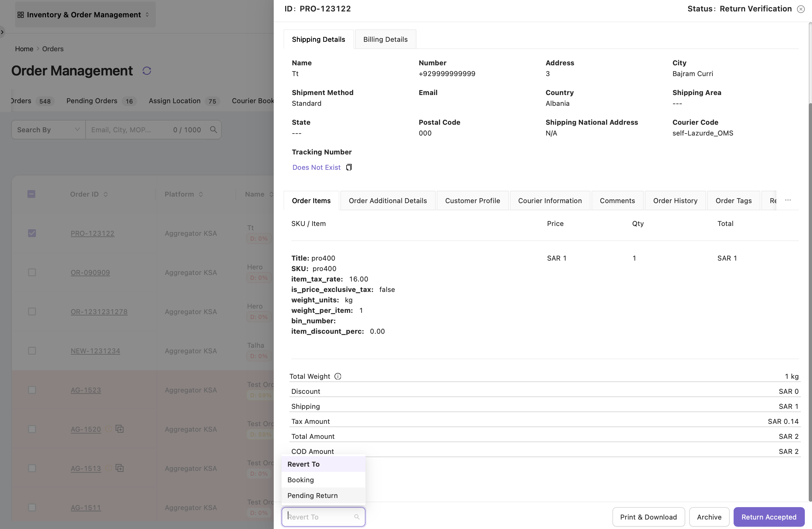Check the AG-1523 row checkbox
The height and width of the screenshot is (529, 812).
tap(32, 390)
